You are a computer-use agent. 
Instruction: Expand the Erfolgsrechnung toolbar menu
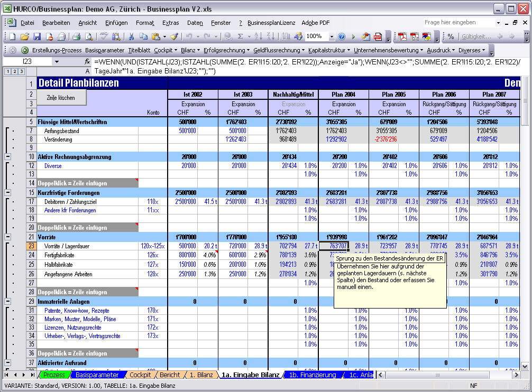[x=226, y=50]
